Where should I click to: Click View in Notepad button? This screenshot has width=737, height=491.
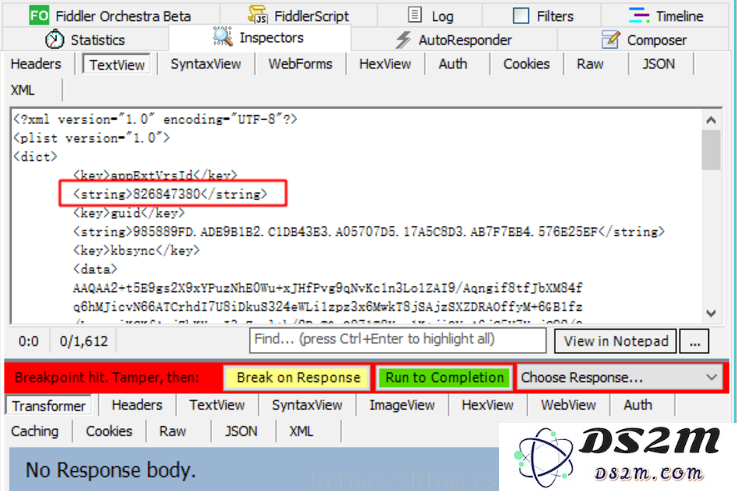(x=616, y=341)
